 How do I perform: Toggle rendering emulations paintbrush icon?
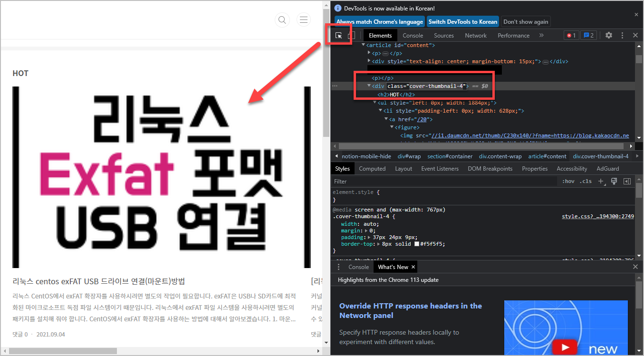click(x=614, y=181)
